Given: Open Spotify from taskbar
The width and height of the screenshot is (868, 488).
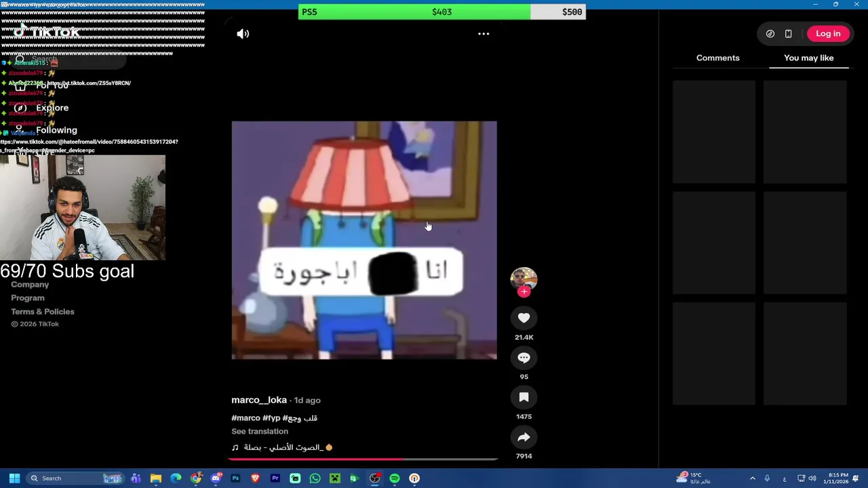Looking at the screenshot, I should (395, 478).
